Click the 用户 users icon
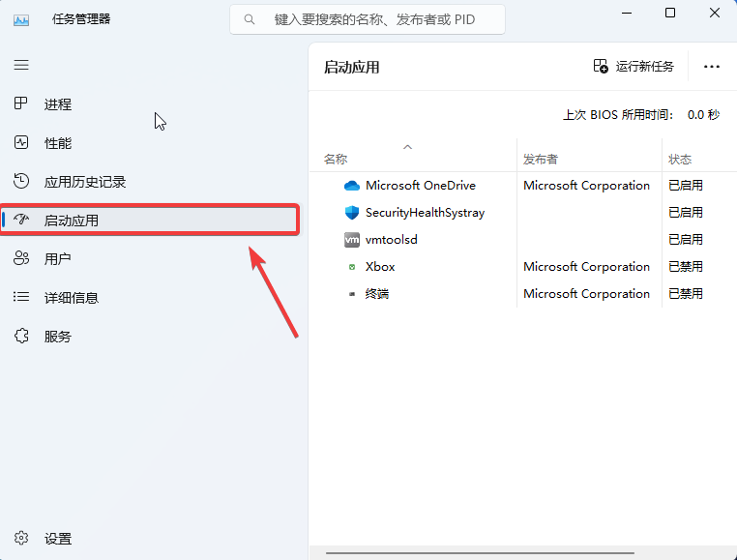The height and width of the screenshot is (560, 737). (x=21, y=258)
